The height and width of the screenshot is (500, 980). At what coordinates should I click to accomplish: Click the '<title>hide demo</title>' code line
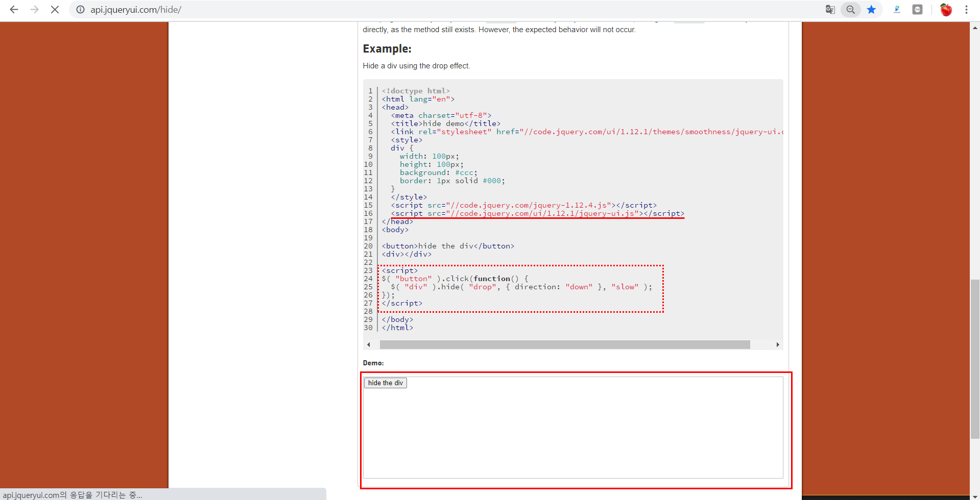click(x=446, y=123)
